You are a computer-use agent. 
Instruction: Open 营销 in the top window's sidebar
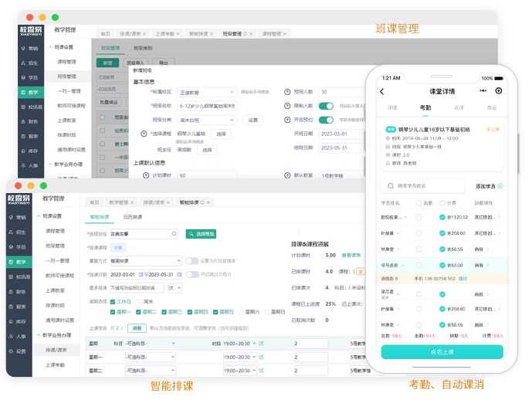(31, 49)
